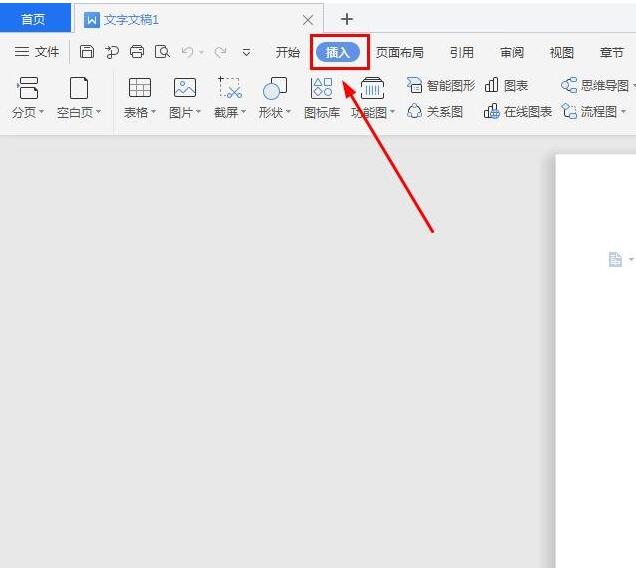Click the paste options icon on page

point(615,260)
